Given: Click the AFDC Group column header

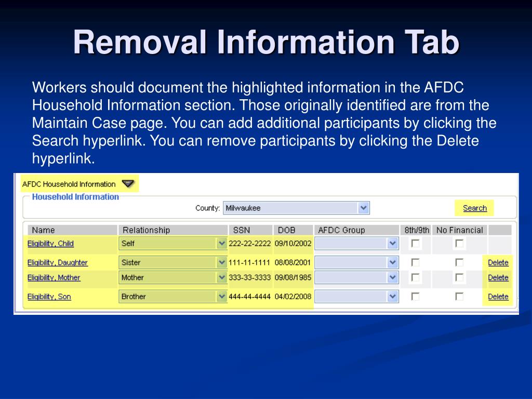Looking at the screenshot, I should 356,230.
